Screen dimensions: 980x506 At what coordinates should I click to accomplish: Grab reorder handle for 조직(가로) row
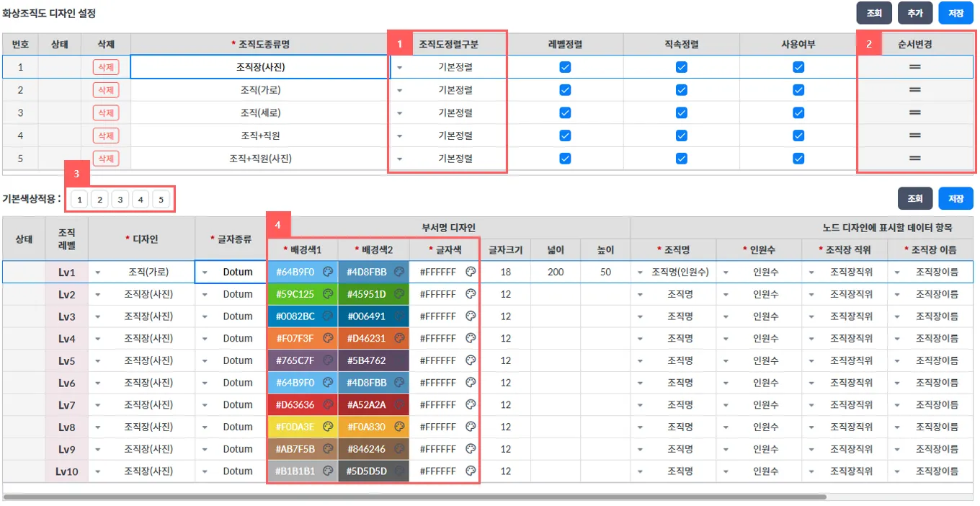point(915,90)
